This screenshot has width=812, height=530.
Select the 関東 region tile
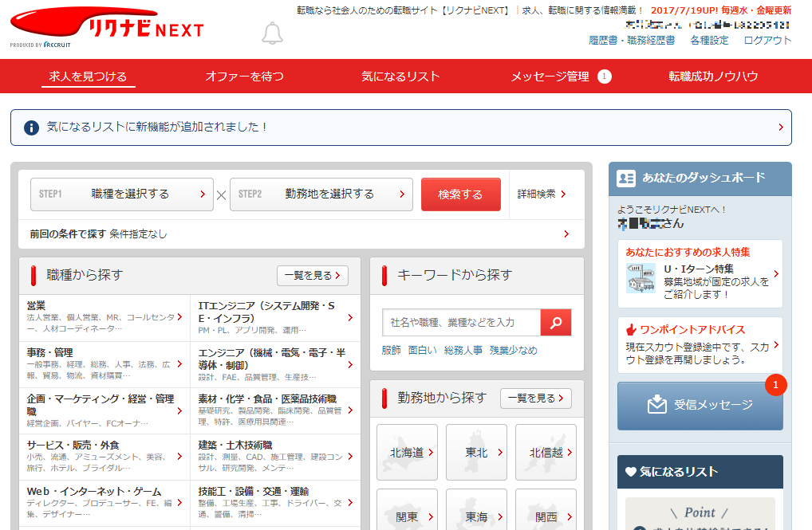pos(407,509)
